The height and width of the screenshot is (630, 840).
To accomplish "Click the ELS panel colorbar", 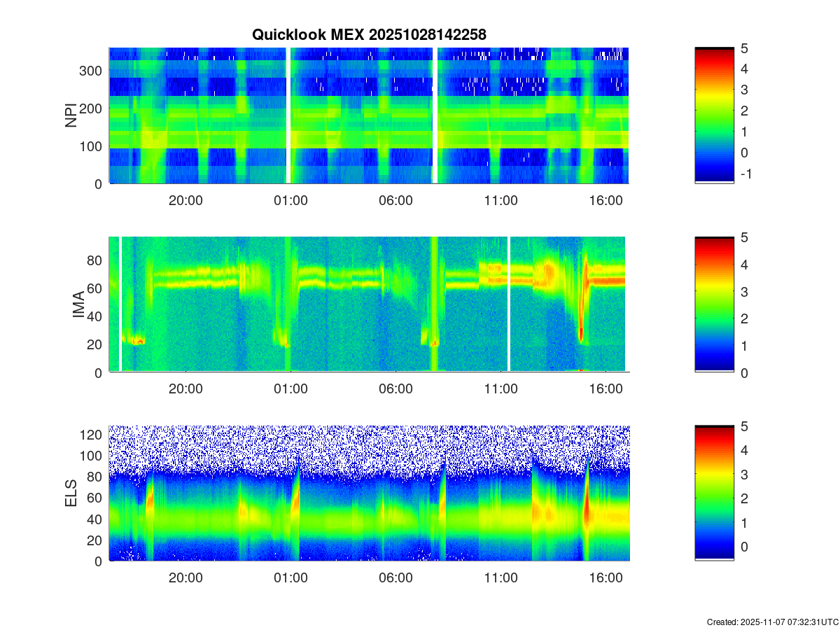I will [x=714, y=493].
